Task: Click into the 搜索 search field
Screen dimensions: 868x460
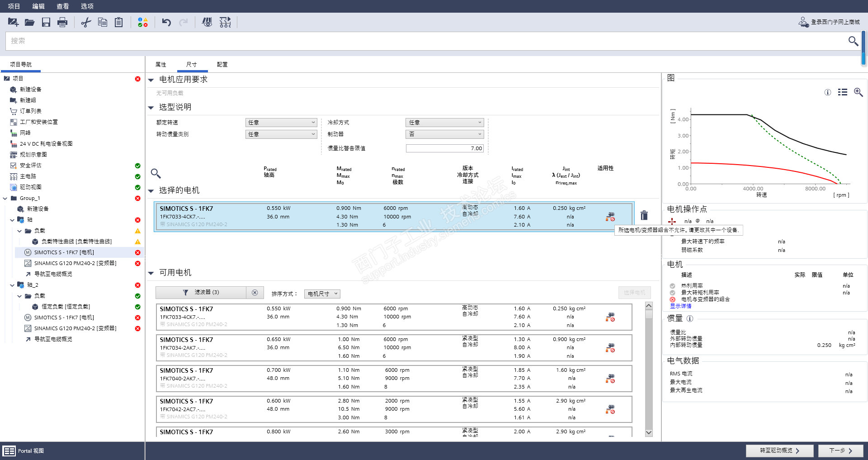Action: coord(425,41)
